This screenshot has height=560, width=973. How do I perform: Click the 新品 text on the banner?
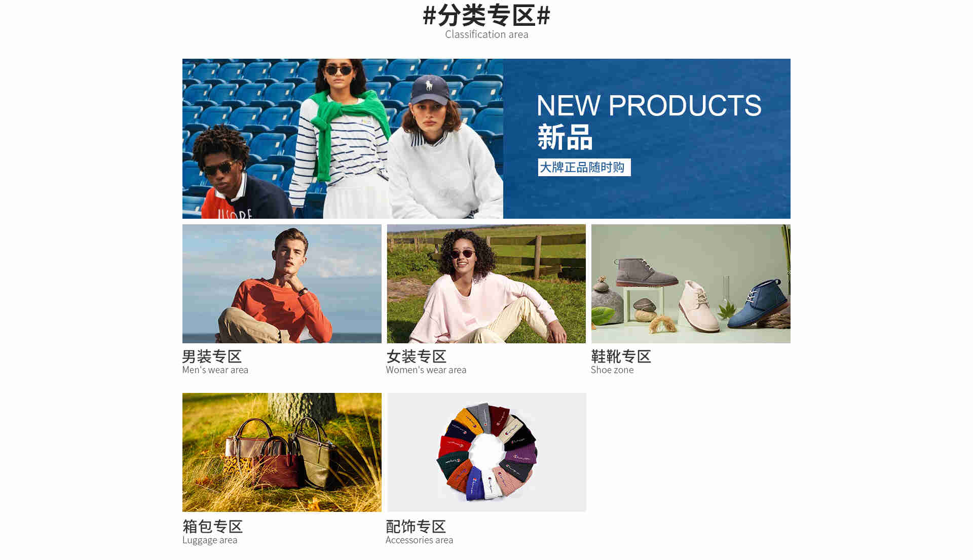coord(565,137)
